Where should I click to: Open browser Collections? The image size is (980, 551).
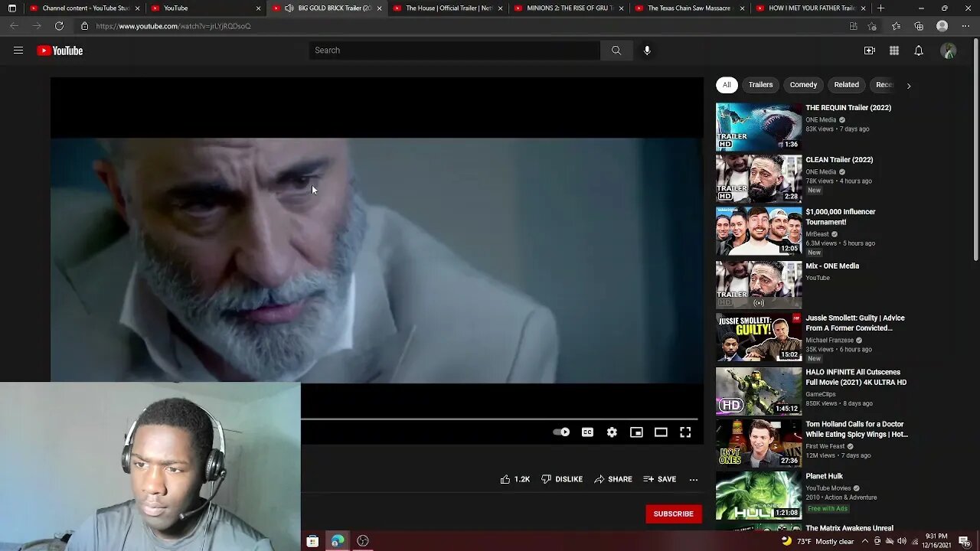pos(919,26)
